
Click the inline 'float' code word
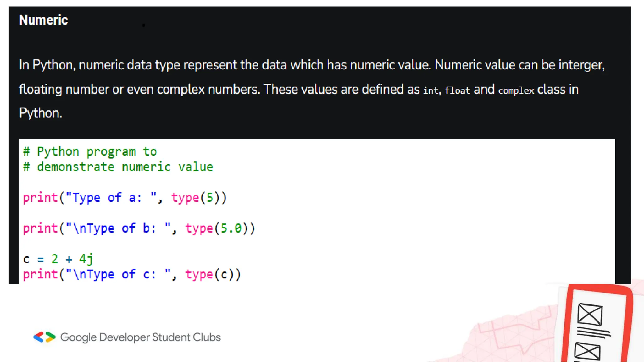[457, 90]
